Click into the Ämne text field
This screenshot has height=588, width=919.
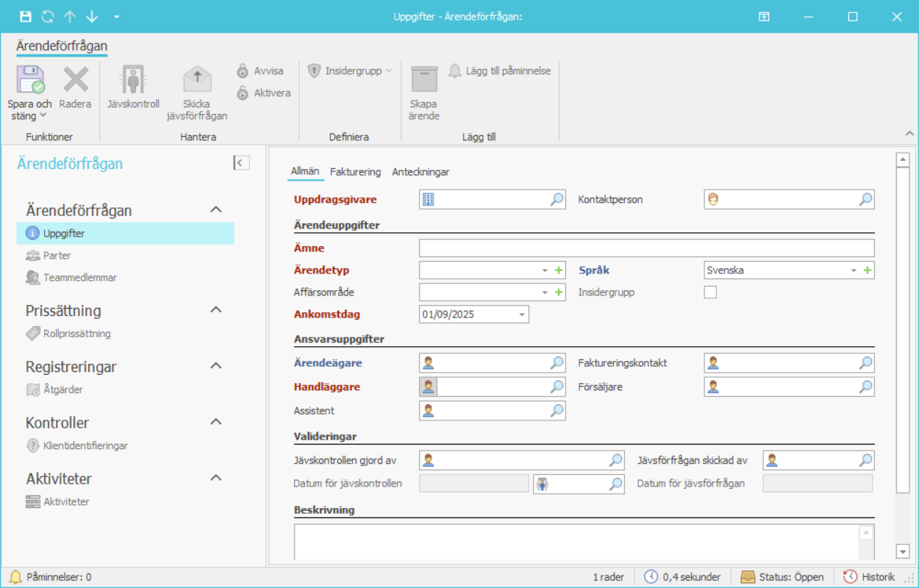point(646,248)
